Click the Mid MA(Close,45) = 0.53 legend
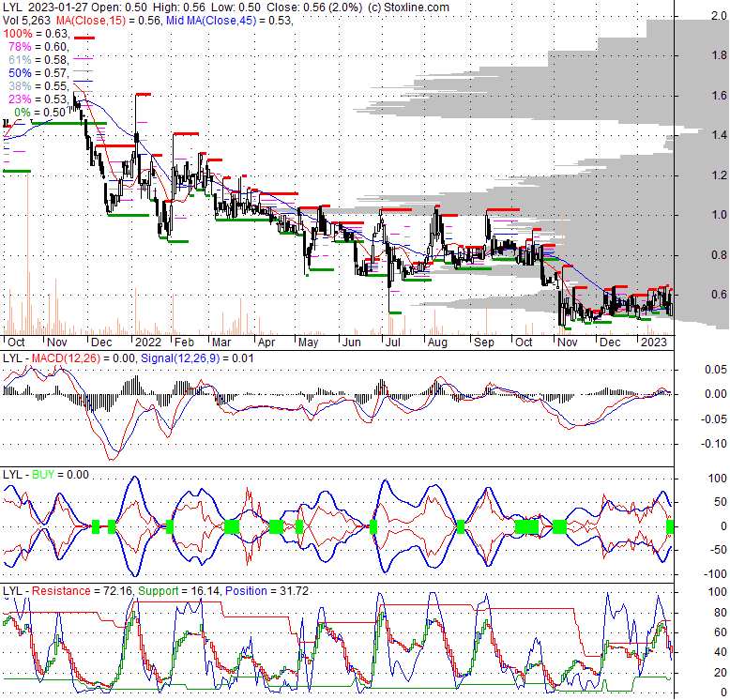The image size is (730, 700). [230, 21]
